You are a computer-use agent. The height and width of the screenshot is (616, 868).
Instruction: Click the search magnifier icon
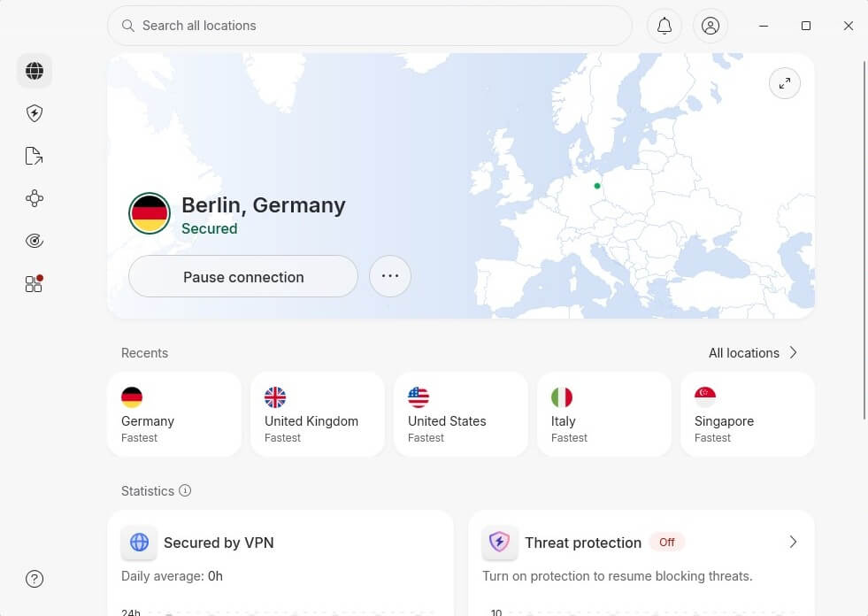click(128, 26)
